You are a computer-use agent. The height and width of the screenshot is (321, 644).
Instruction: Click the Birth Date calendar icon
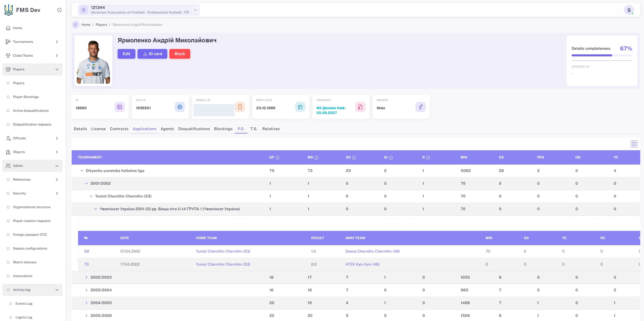pos(300,107)
